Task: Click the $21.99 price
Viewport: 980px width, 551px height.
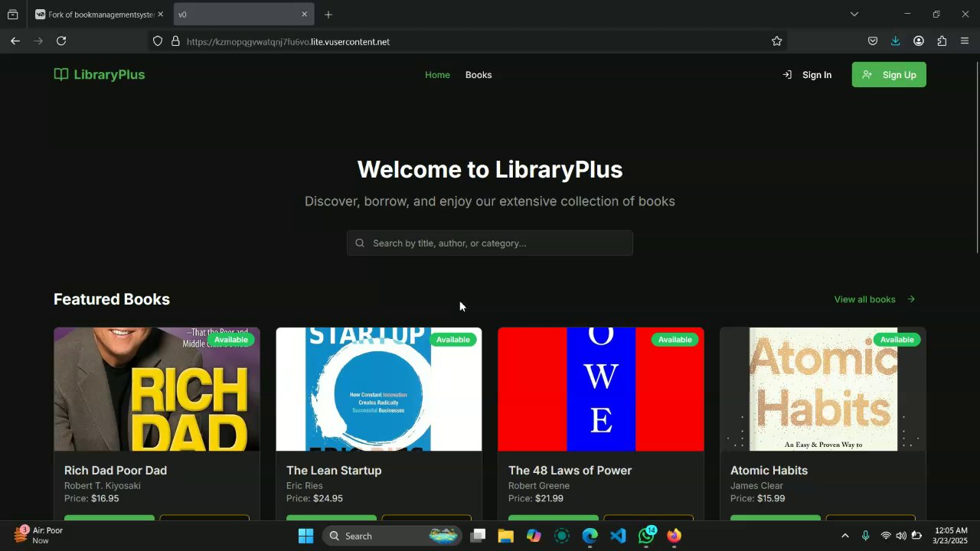Action: coord(549,499)
